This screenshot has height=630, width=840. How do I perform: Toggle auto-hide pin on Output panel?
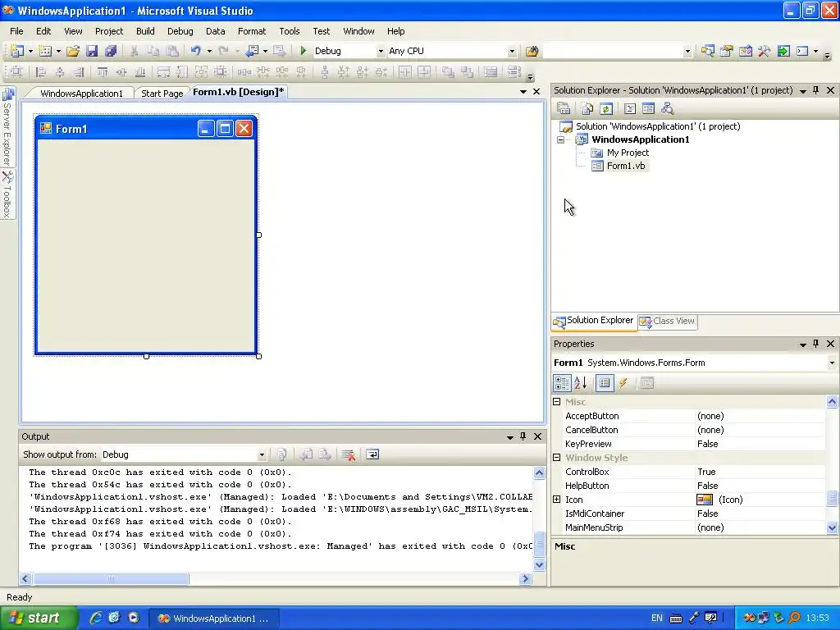pyautogui.click(x=523, y=436)
